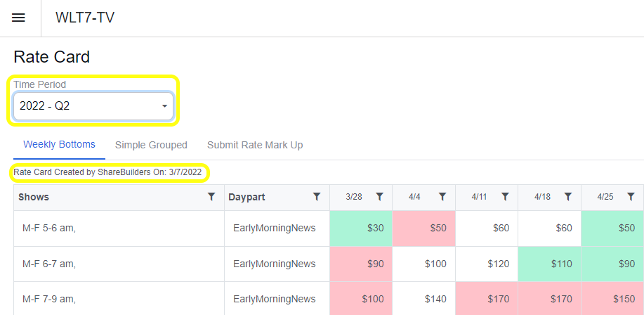Expand the Time Period dropdown arrow
This screenshot has width=644, height=315.
coord(164,106)
